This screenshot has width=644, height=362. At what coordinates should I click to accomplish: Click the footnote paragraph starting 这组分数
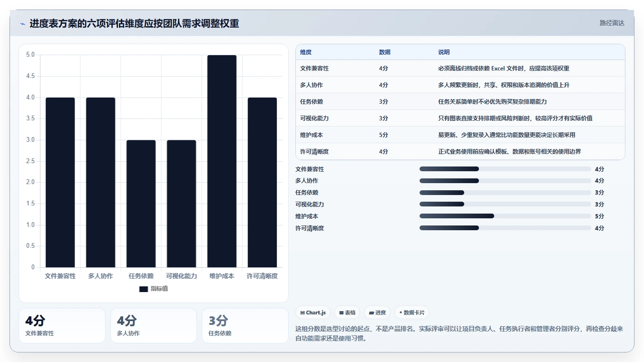click(x=459, y=334)
